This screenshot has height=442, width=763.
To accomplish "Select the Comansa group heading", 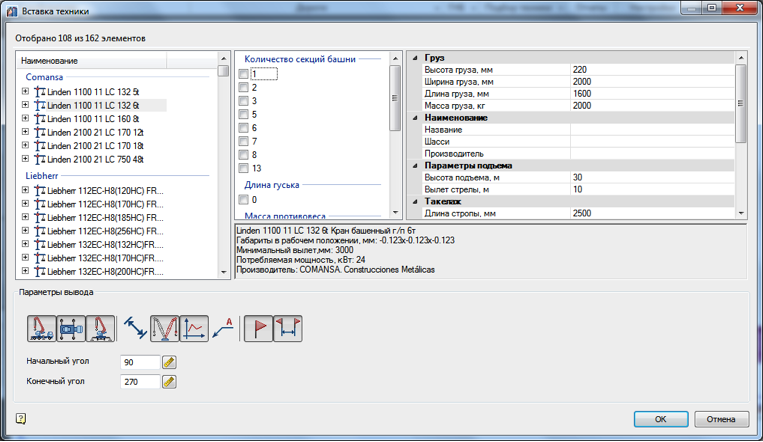I will pos(44,77).
